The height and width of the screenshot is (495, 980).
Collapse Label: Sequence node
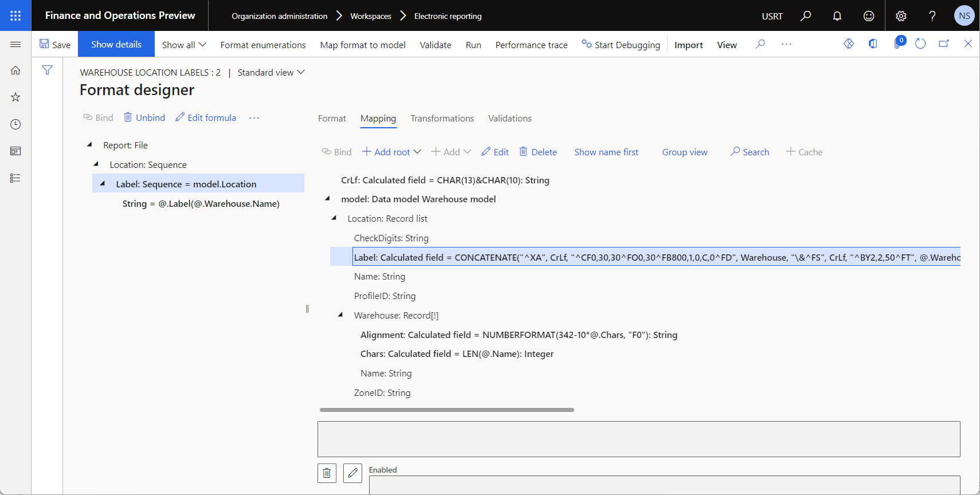[103, 184]
